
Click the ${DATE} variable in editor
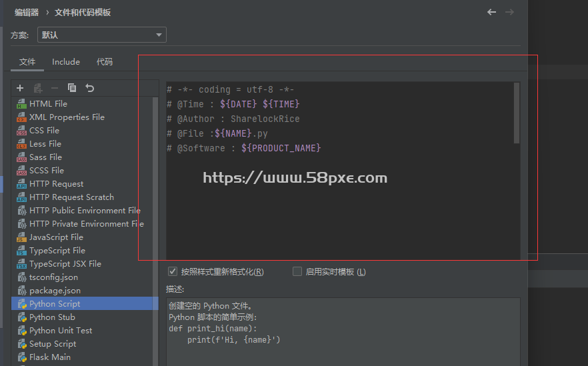tap(239, 104)
